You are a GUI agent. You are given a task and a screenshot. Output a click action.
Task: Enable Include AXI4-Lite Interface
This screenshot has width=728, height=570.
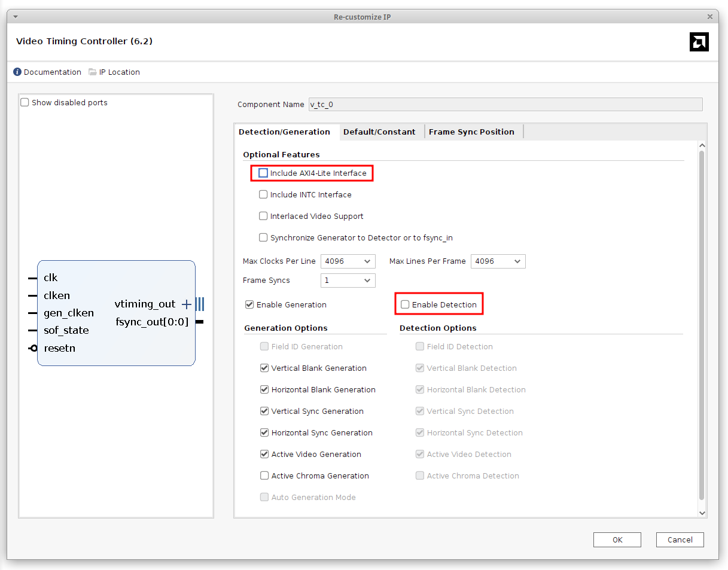[x=263, y=173]
